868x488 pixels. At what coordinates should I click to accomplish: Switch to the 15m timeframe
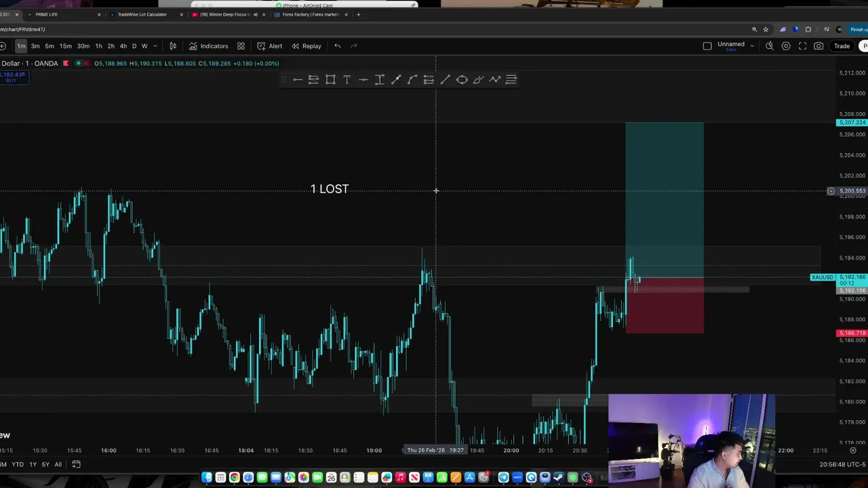(x=66, y=46)
